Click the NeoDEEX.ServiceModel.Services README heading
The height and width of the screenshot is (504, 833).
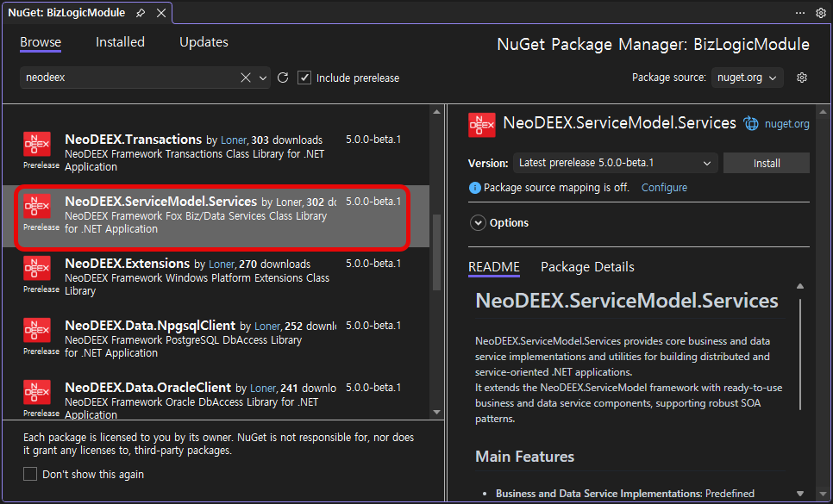pos(626,301)
